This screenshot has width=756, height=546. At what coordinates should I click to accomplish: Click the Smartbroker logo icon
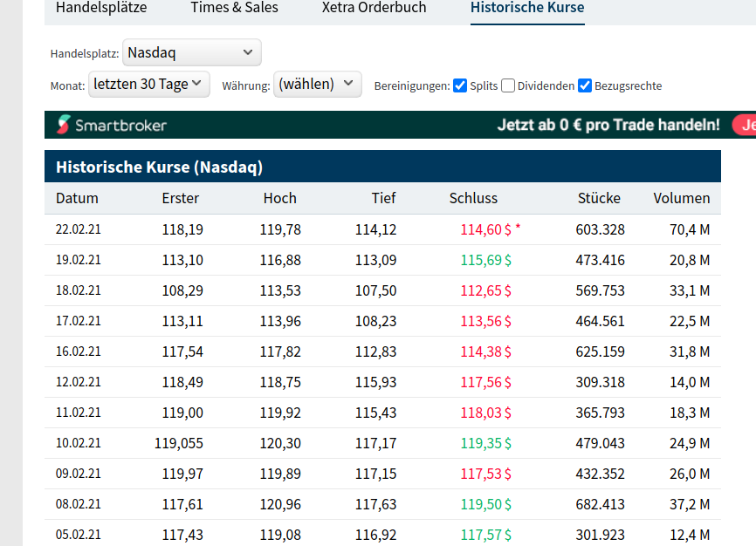pyautogui.click(x=64, y=125)
